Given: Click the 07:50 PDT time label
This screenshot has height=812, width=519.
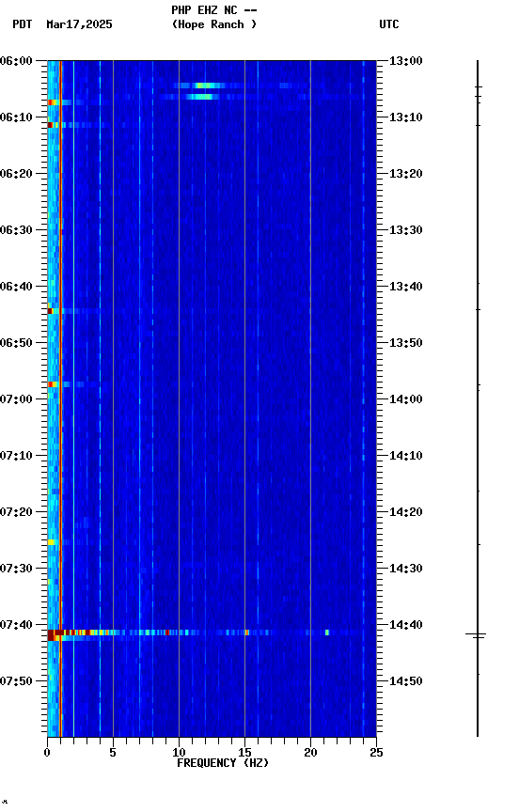Looking at the screenshot, I should pyautogui.click(x=16, y=681).
